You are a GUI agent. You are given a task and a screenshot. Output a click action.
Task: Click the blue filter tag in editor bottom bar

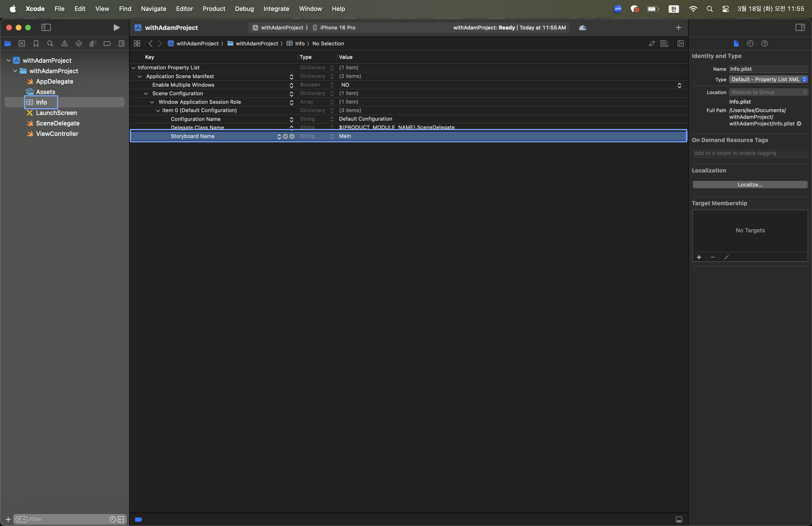click(138, 519)
